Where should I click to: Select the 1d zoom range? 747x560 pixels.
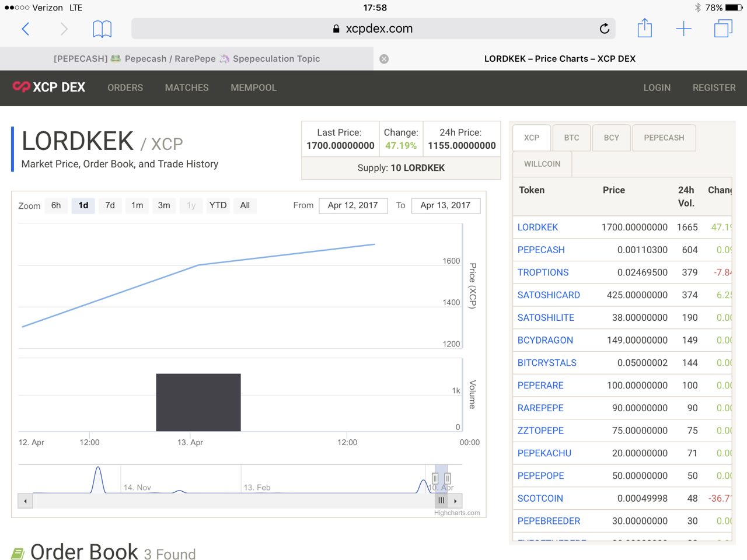click(83, 205)
